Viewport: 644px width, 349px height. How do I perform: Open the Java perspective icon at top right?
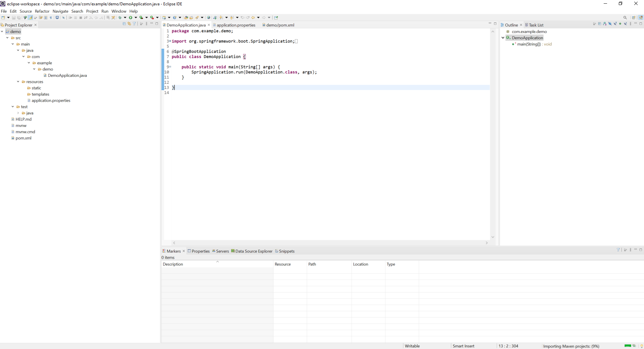click(x=641, y=17)
